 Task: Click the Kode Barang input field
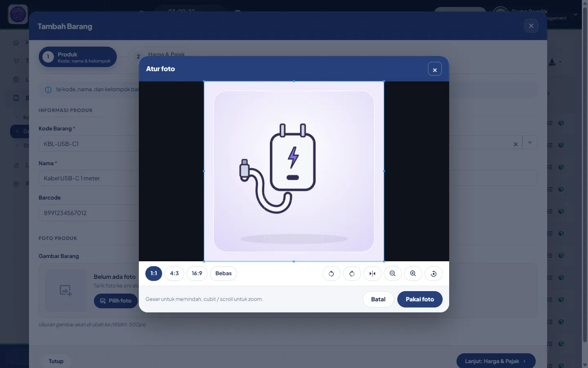coord(89,144)
